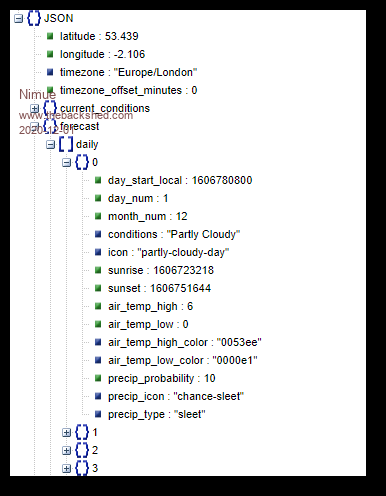
Task: Select the longitude : -2.106 entry
Action: tap(102, 54)
